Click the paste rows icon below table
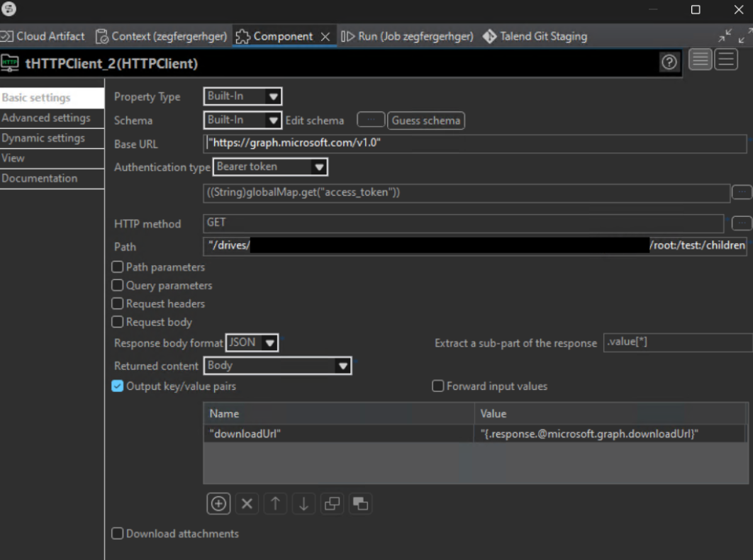 [360, 503]
